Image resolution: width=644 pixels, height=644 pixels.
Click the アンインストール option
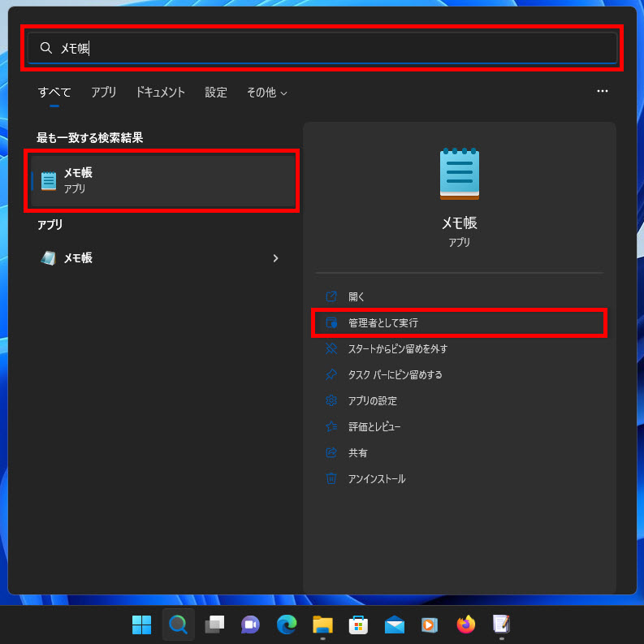[376, 479]
